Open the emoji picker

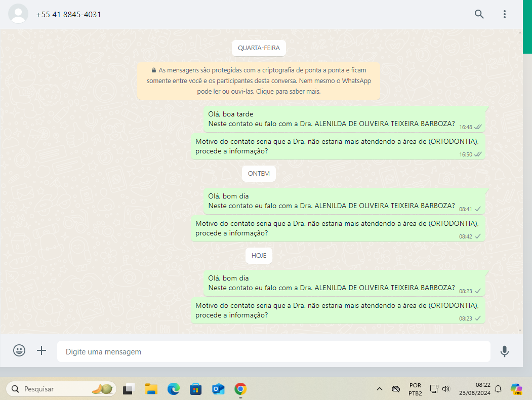tap(19, 350)
